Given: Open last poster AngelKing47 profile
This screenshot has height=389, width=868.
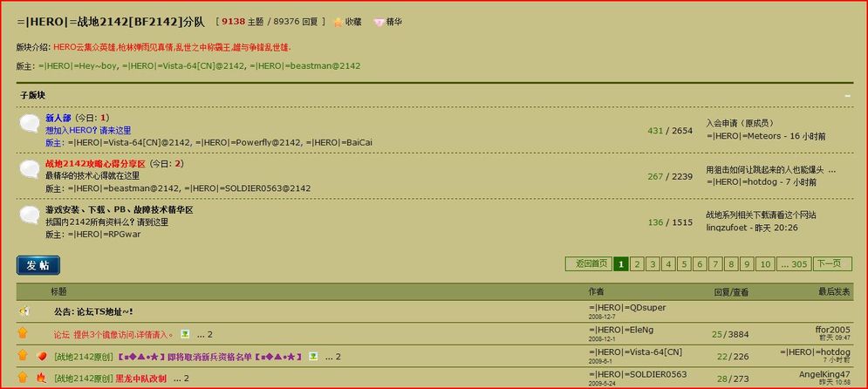Looking at the screenshot, I should [x=825, y=374].
